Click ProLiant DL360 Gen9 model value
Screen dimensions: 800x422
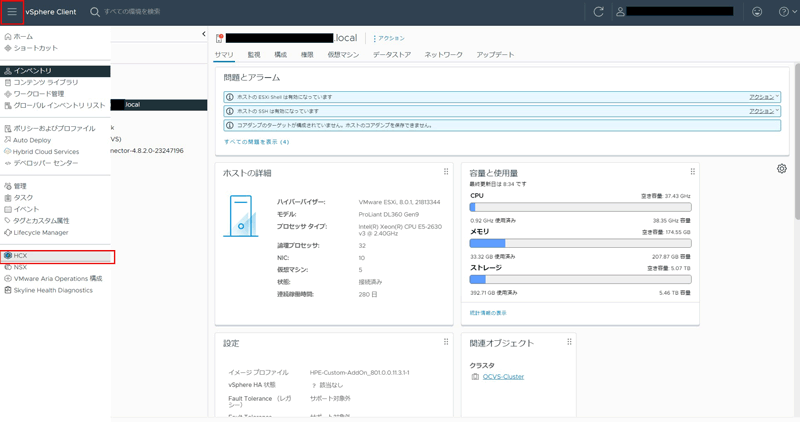tap(388, 214)
